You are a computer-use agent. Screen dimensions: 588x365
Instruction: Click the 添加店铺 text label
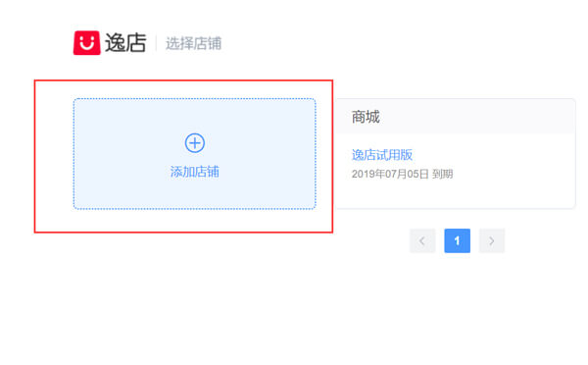click(x=195, y=172)
